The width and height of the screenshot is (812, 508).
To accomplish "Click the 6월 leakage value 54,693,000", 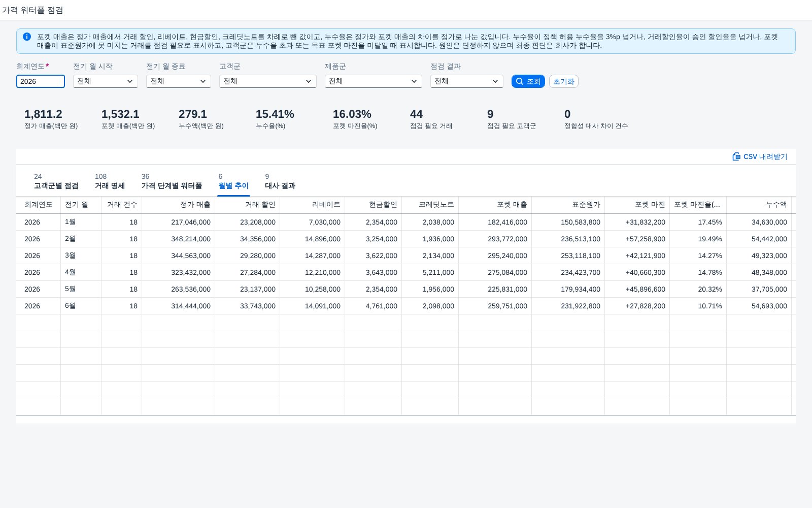I will [769, 306].
